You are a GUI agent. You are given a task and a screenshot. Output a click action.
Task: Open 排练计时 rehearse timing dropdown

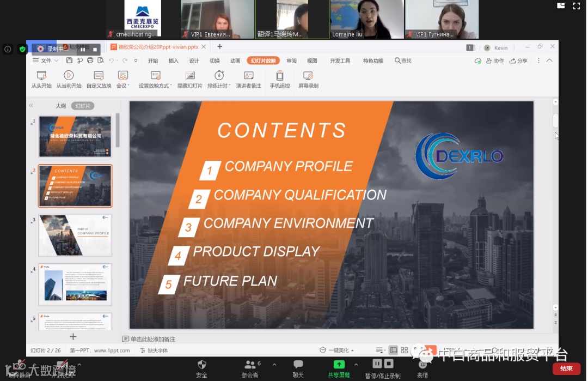tap(219, 79)
